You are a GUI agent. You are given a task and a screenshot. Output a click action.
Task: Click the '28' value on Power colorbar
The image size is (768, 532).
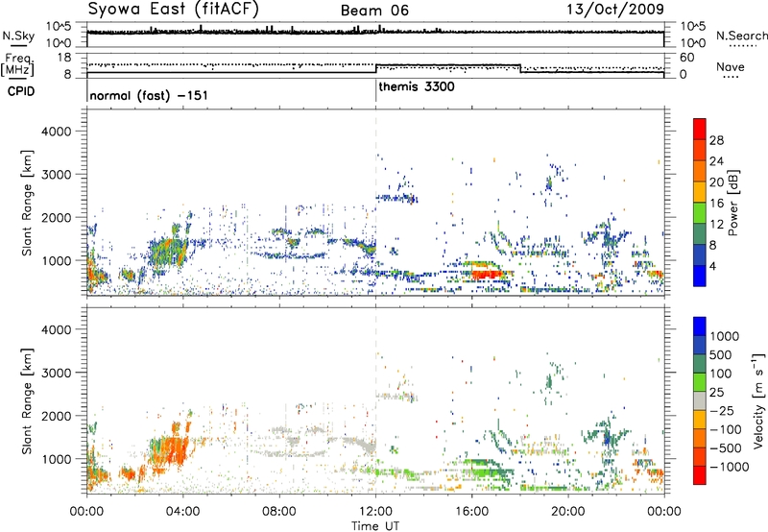click(716, 140)
